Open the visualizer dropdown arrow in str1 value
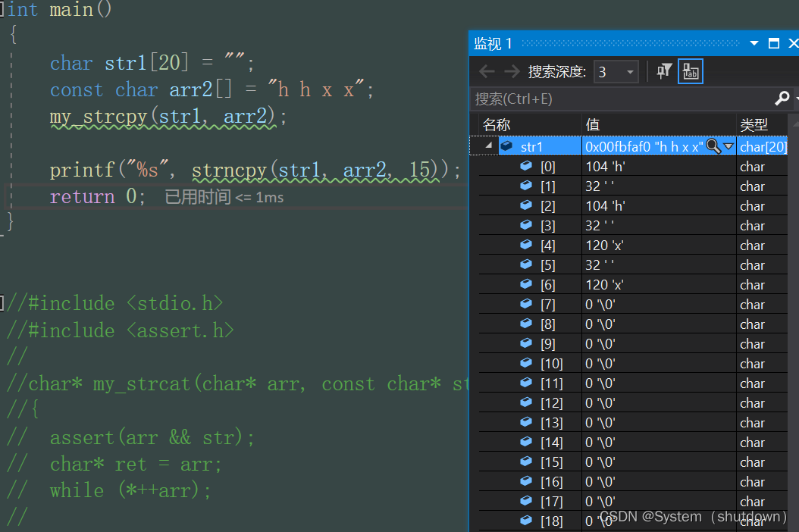This screenshot has height=532, width=799. pyautogui.click(x=728, y=146)
